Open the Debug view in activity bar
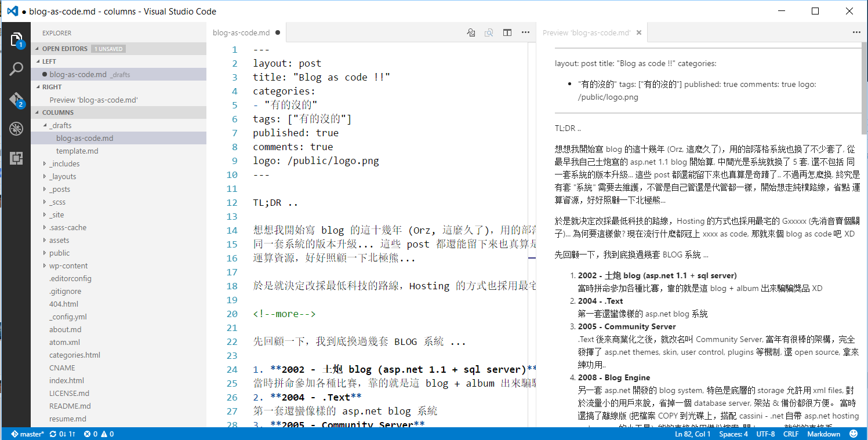The width and height of the screenshot is (868, 440). (x=16, y=128)
